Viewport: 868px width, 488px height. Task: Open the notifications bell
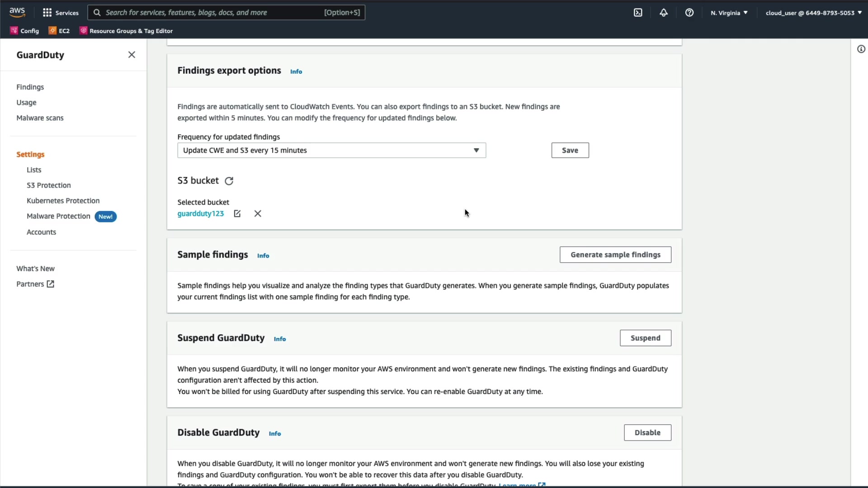point(664,13)
